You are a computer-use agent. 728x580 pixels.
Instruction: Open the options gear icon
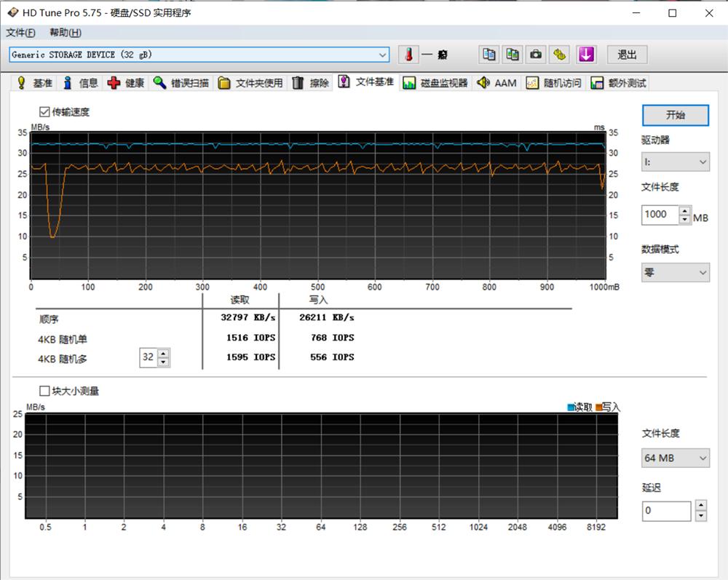(560, 55)
